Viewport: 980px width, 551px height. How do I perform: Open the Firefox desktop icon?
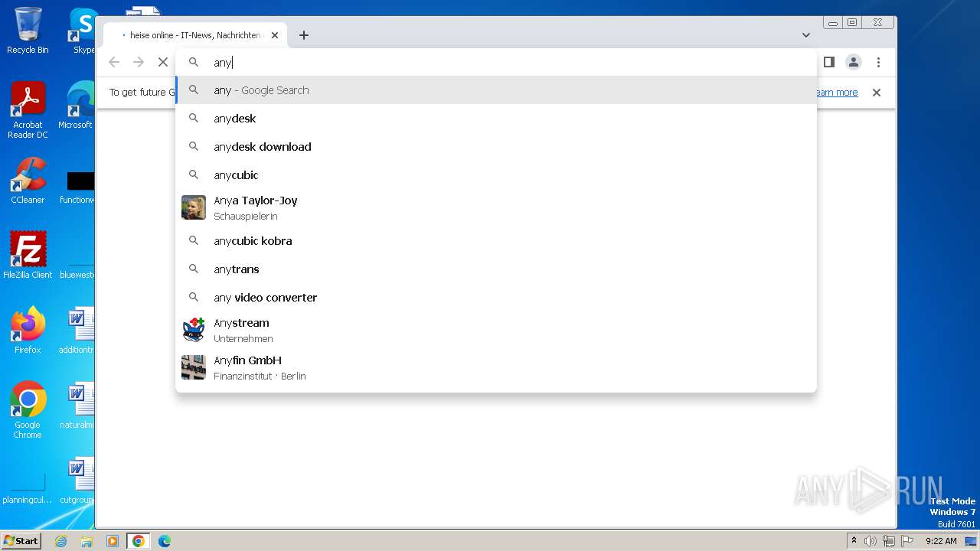28,330
